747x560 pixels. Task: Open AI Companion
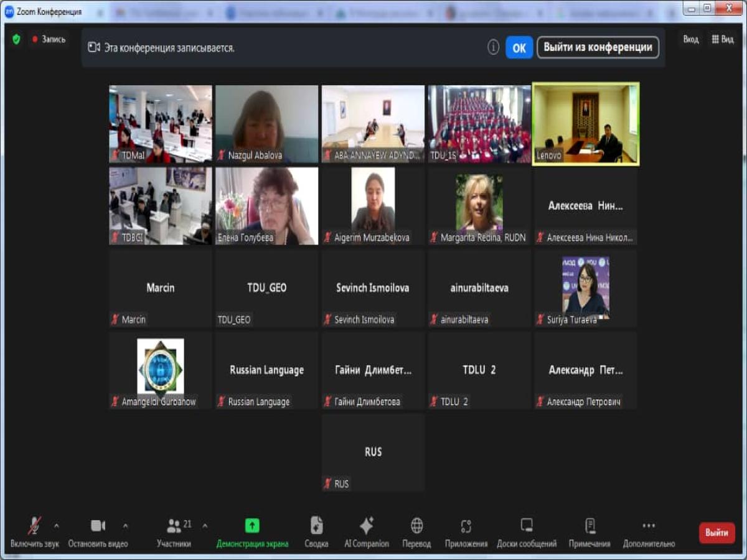tap(367, 533)
